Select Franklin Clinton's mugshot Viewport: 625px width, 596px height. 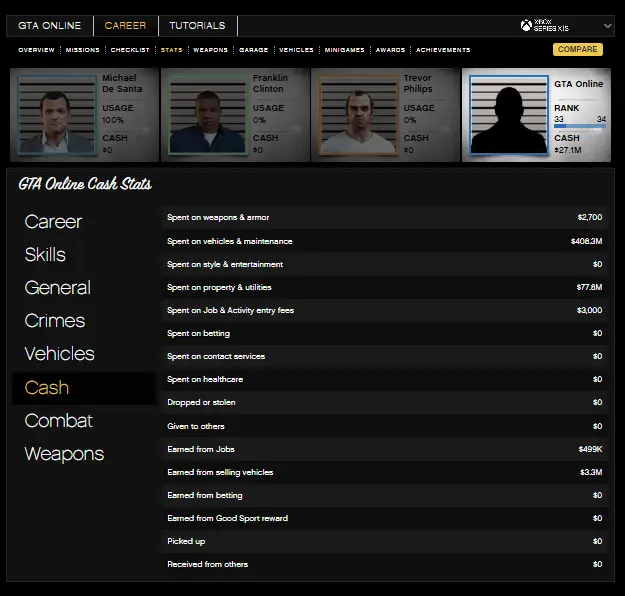pos(207,115)
